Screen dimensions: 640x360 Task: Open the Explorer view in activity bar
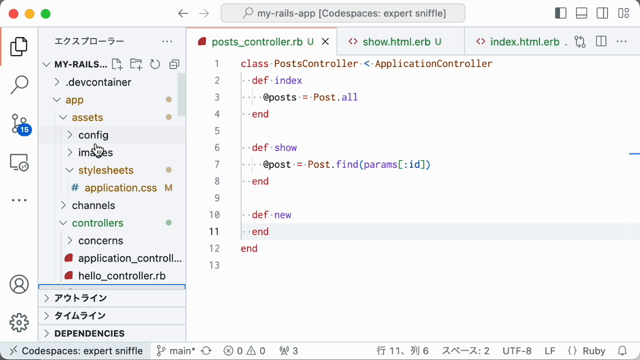[19, 46]
